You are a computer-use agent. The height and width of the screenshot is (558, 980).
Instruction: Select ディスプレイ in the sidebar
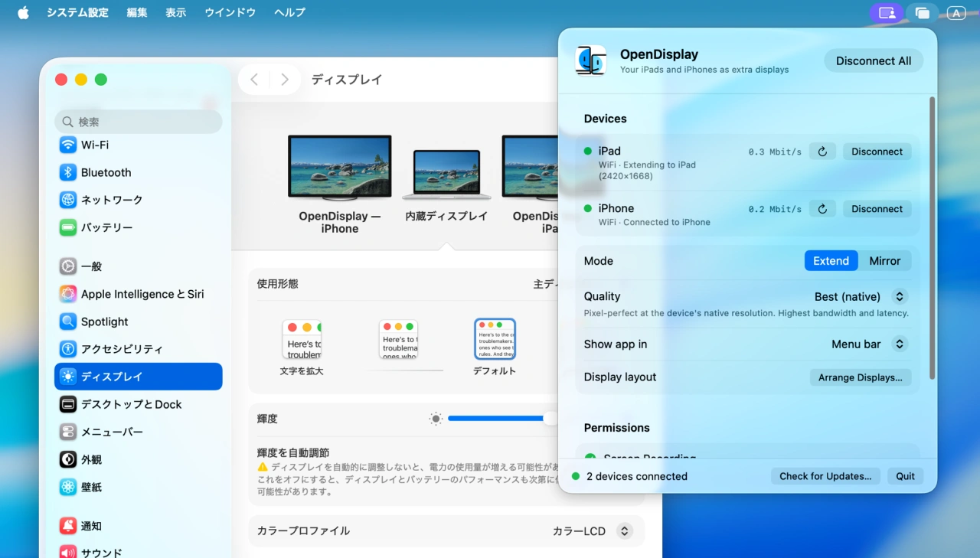pos(139,377)
